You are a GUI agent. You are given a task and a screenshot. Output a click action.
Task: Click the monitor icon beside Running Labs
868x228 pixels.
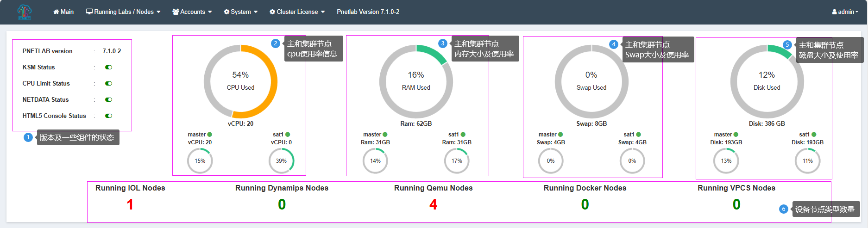point(89,12)
